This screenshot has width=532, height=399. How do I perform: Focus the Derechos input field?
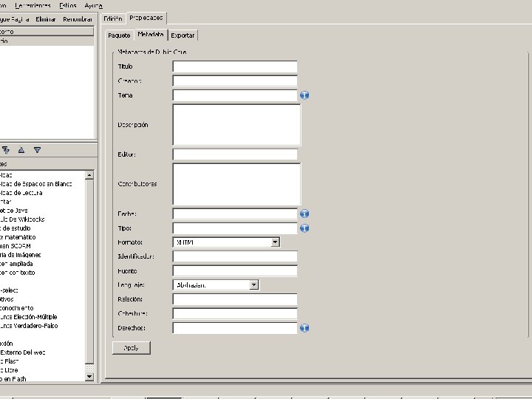[x=235, y=328]
